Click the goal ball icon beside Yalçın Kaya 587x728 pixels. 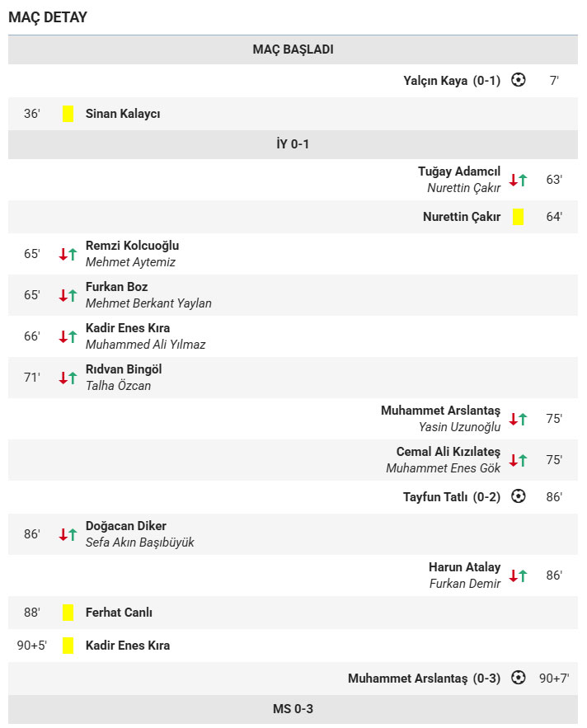click(x=518, y=80)
